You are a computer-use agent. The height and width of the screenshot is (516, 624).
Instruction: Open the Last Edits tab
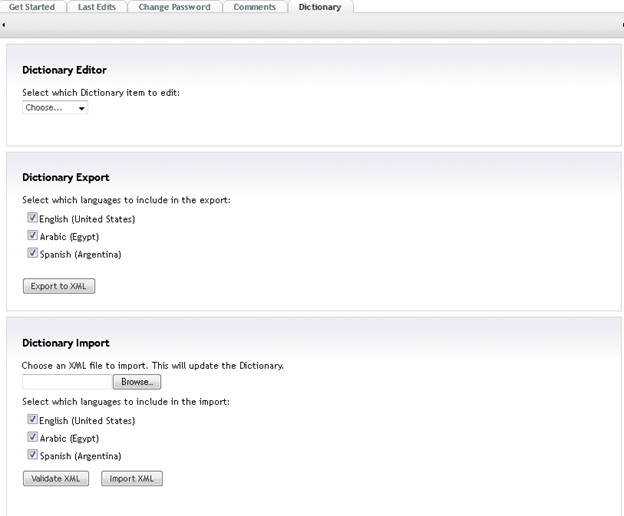tap(98, 7)
